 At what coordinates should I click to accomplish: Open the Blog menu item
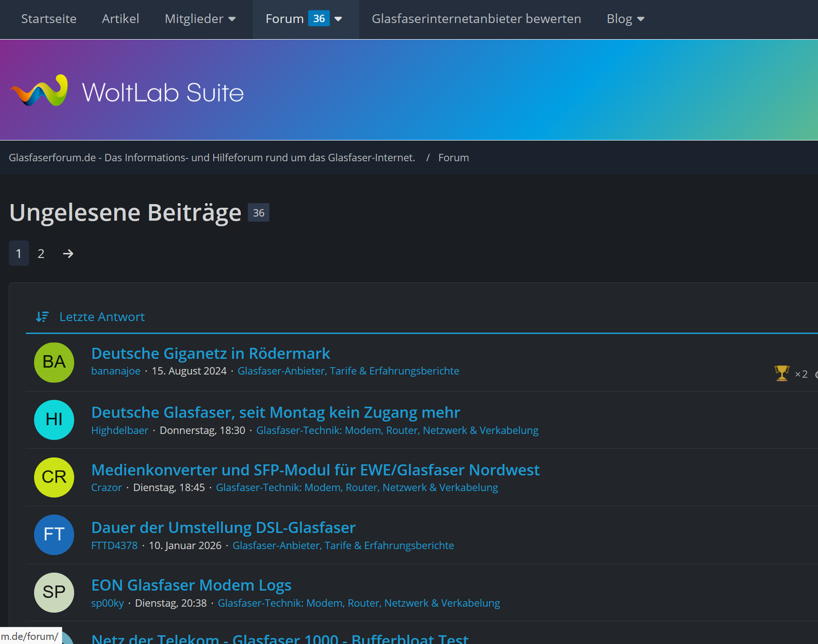point(619,19)
